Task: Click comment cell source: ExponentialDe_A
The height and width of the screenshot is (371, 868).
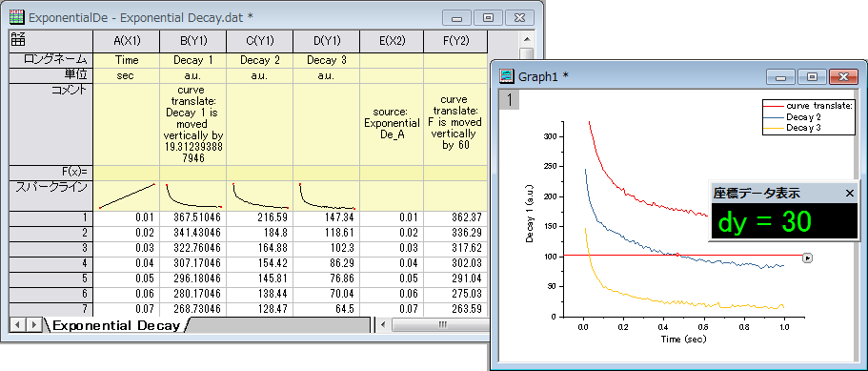Action: click(x=392, y=124)
